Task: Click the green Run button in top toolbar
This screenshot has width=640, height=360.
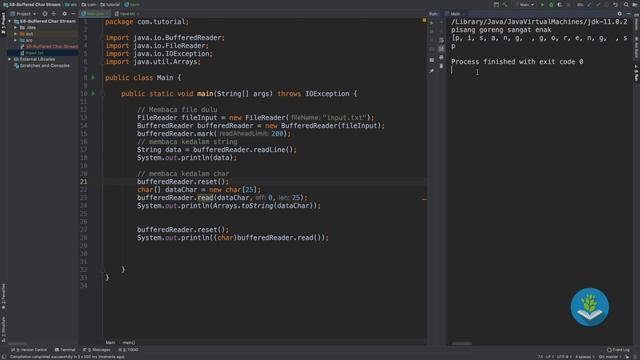Action: [x=542, y=4]
